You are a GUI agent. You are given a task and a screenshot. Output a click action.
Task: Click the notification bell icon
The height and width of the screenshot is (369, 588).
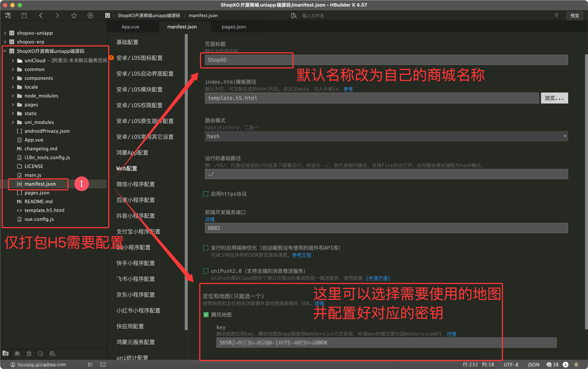click(576, 364)
